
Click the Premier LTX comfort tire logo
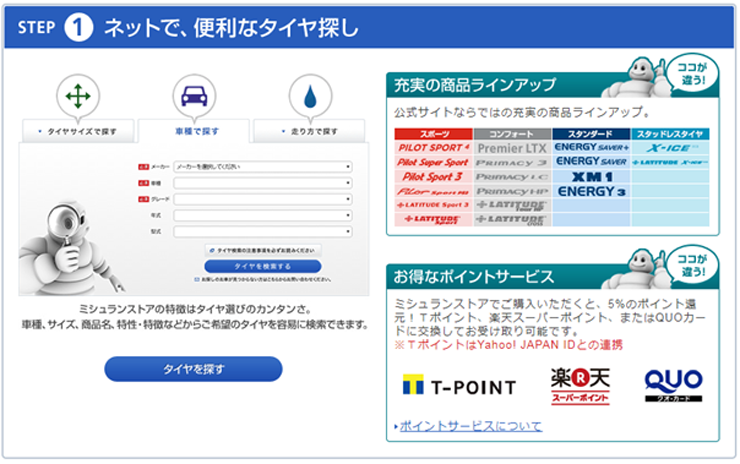pos(513,148)
